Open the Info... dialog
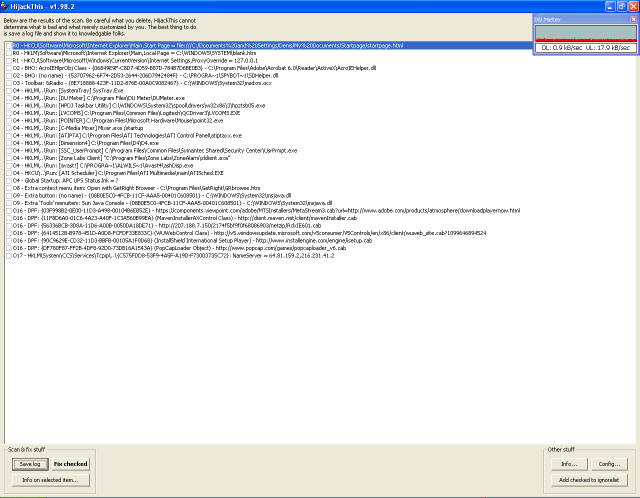640x498 pixels. (x=569, y=464)
